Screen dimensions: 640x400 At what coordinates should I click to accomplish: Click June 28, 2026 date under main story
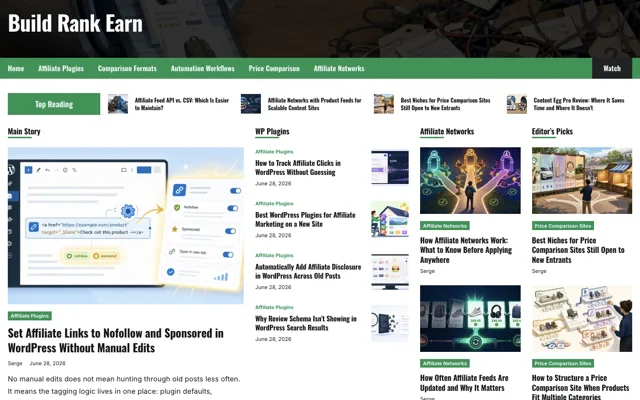click(47, 363)
